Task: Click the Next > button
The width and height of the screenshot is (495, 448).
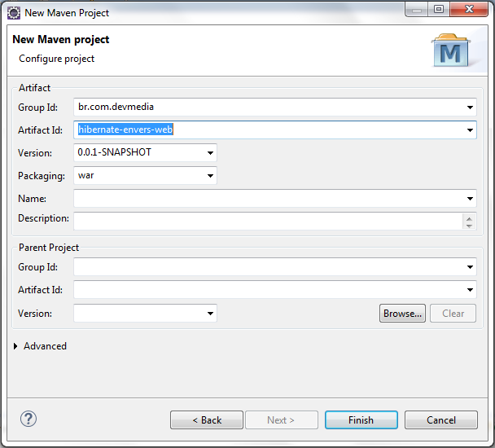Action: click(282, 419)
